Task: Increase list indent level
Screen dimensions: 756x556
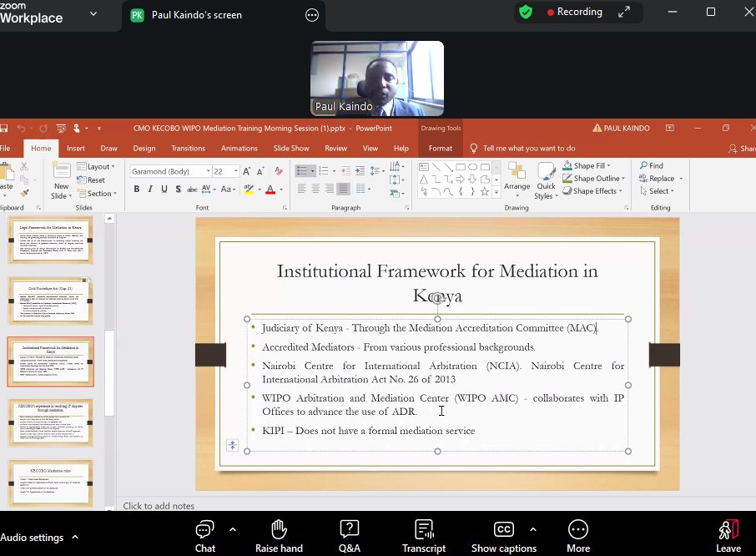Action: click(360, 170)
